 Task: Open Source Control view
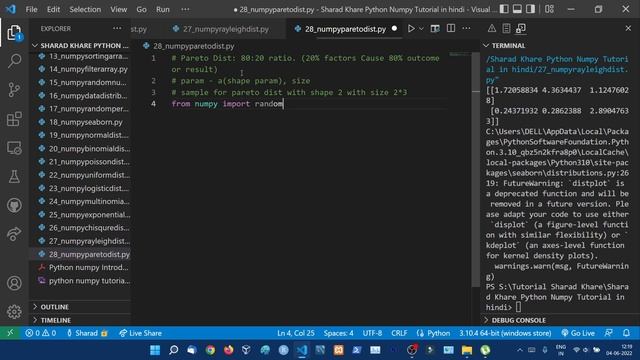click(x=14, y=90)
